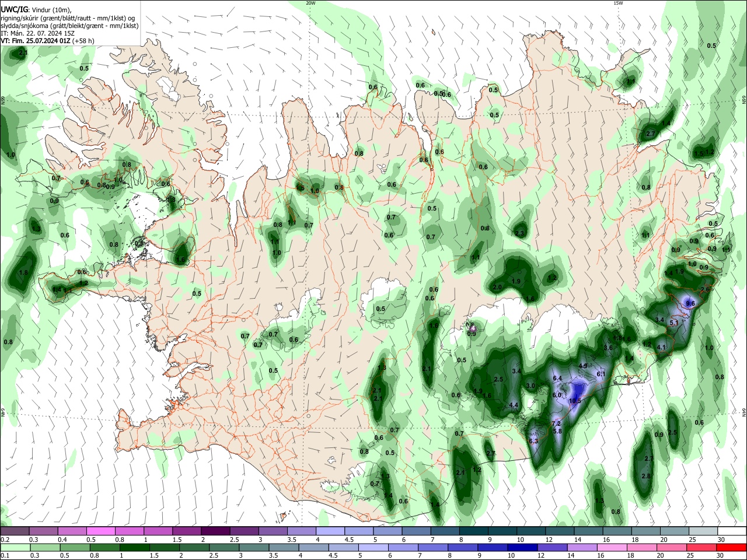Click the 15W longitude label at top

[x=618, y=3]
